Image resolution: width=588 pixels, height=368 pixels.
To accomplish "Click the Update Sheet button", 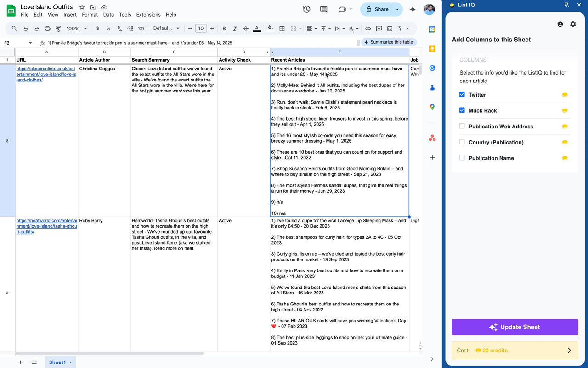I will (514, 327).
